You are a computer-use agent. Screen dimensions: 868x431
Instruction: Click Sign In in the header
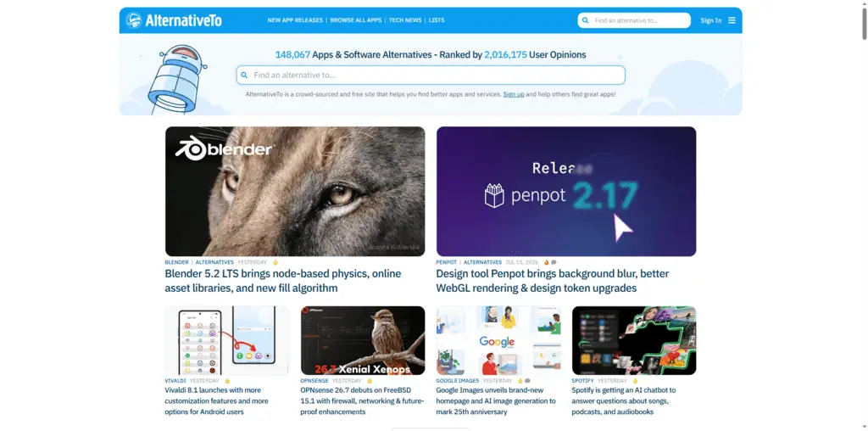(711, 20)
